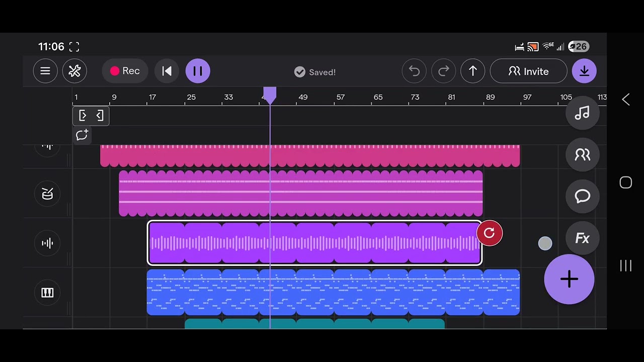Publish with the upward arrow button
Screen dimensions: 644x362
tap(473, 71)
